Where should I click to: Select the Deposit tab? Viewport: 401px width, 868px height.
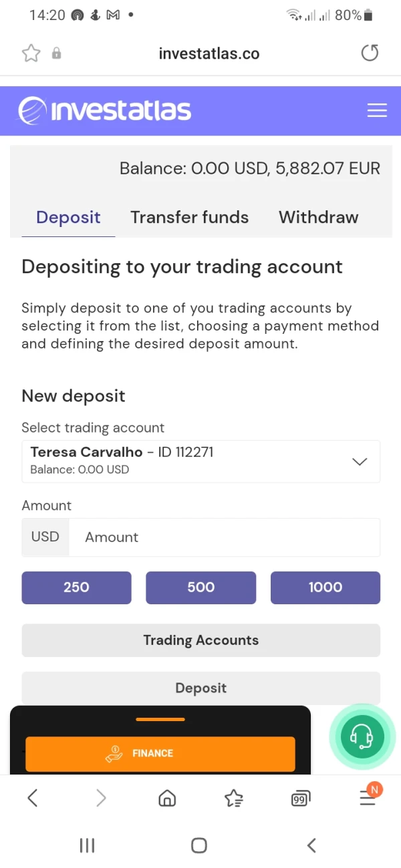pos(68,218)
